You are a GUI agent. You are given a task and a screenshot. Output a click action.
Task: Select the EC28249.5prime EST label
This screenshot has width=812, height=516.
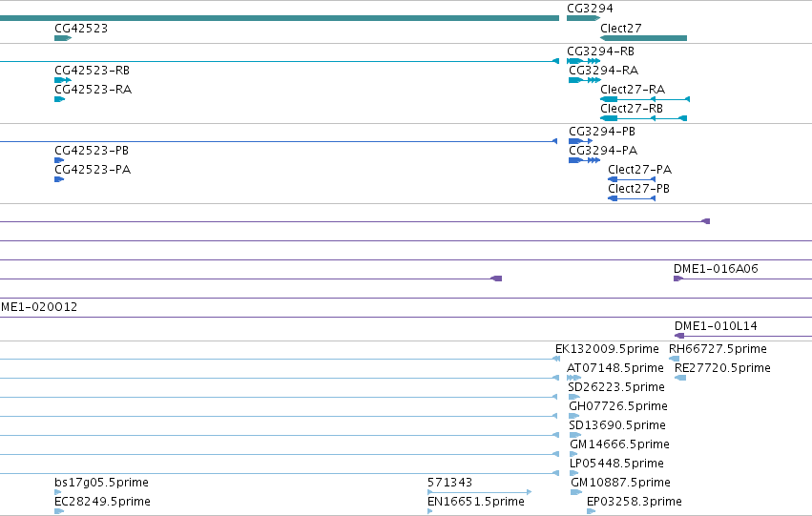pos(102,502)
